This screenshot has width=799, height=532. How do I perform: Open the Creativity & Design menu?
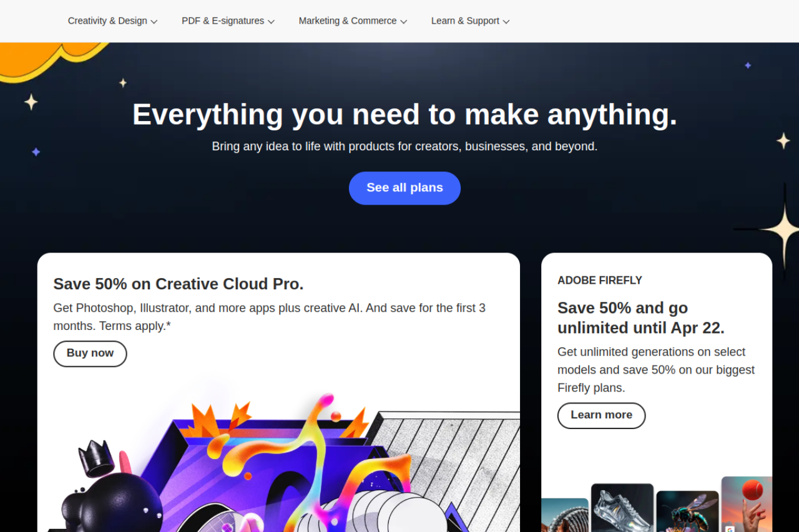pyautogui.click(x=112, y=21)
